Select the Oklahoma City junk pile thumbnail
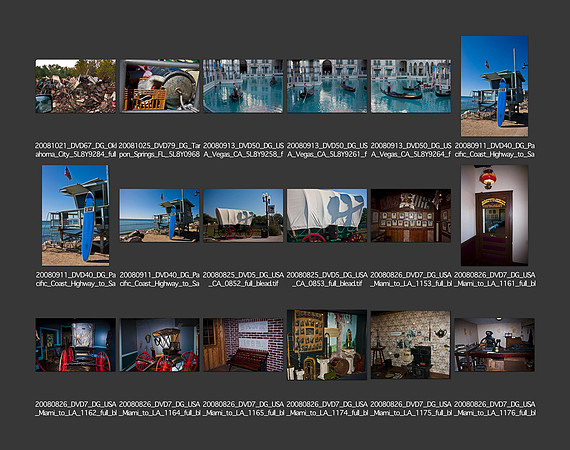 tap(76, 86)
